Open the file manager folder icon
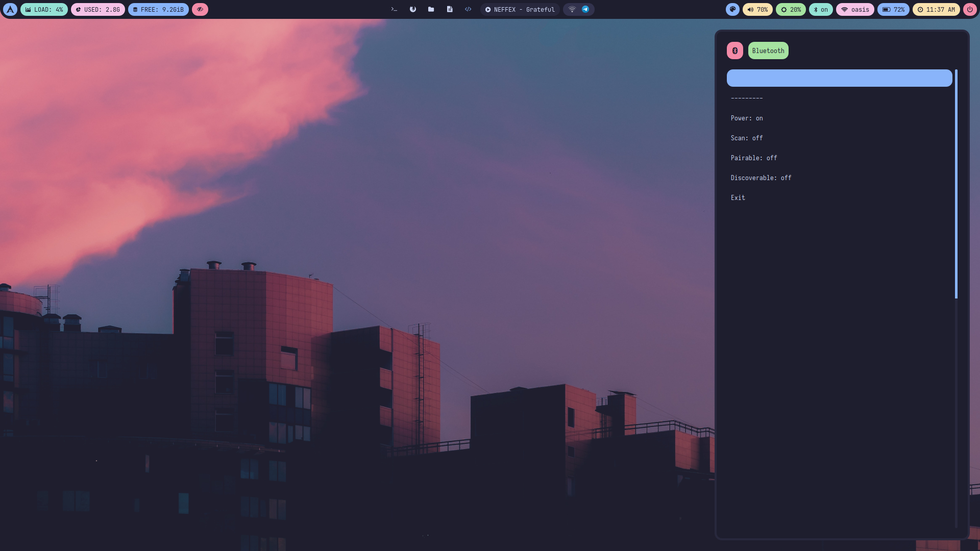This screenshot has height=551, width=980. (431, 9)
